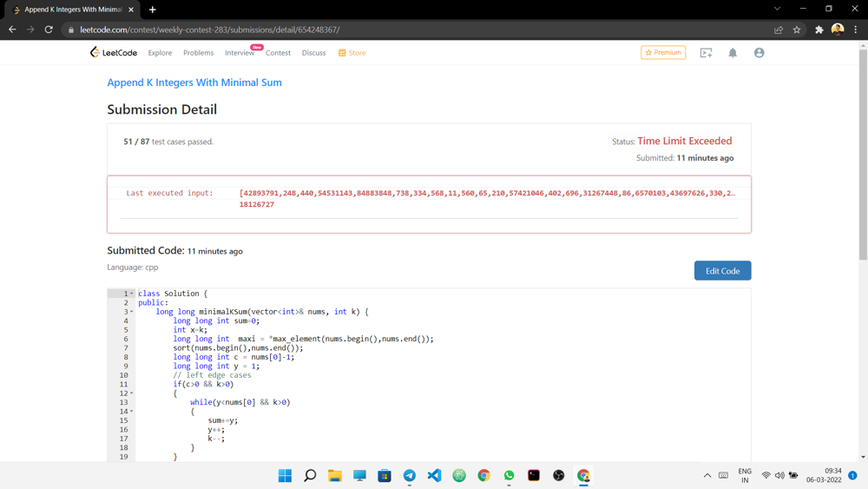Open the Store menu item
This screenshot has width=868, height=489.
coord(352,53)
